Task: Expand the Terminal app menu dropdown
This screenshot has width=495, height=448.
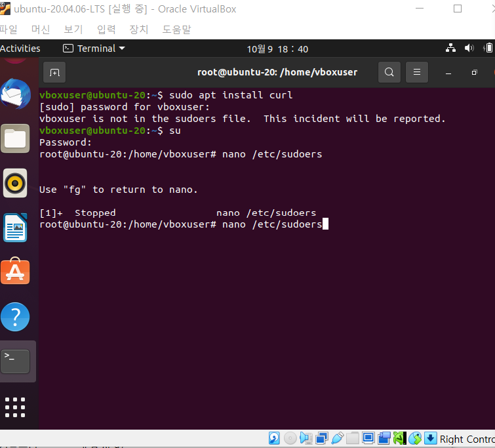Action: pyautogui.click(x=94, y=49)
